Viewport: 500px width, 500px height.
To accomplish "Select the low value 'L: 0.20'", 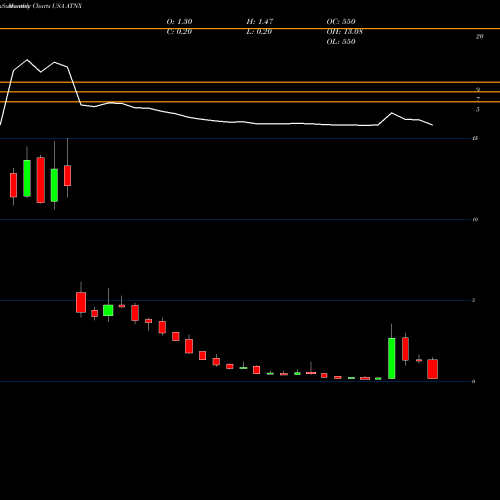I will tap(259, 32).
